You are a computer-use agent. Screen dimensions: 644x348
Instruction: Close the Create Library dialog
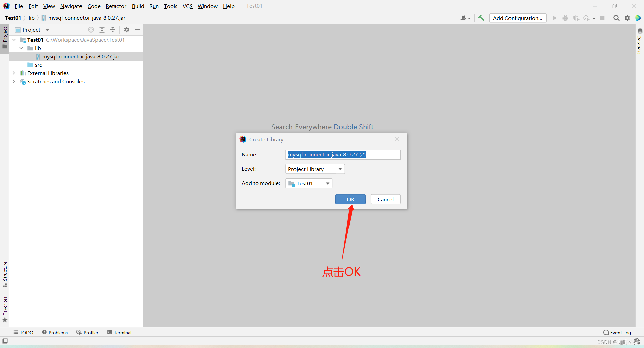pos(397,139)
